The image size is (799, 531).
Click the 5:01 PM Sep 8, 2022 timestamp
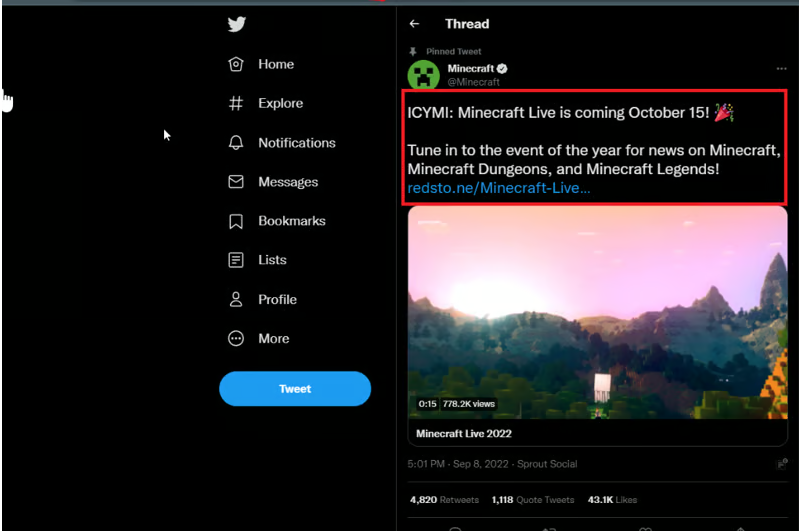point(458,464)
